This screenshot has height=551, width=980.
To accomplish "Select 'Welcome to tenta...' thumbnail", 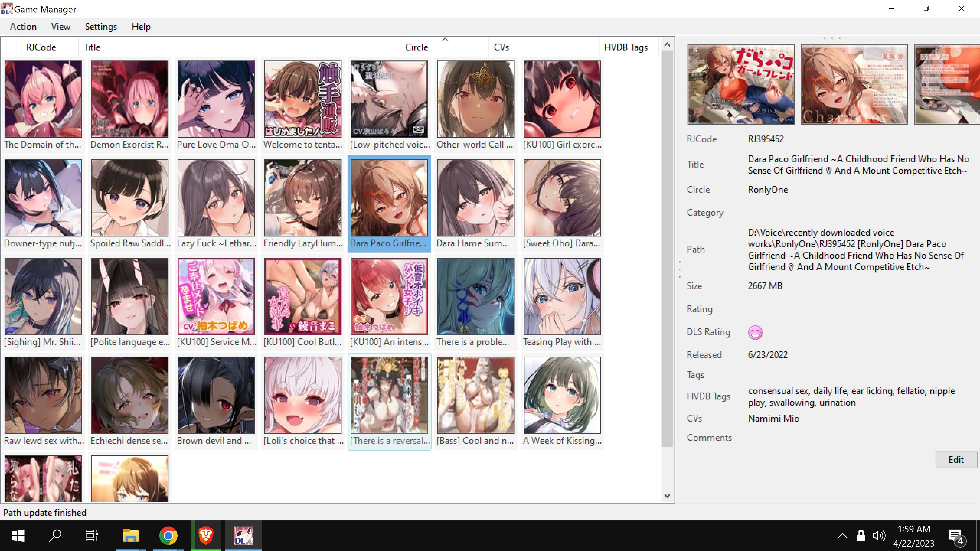I will pos(303,99).
